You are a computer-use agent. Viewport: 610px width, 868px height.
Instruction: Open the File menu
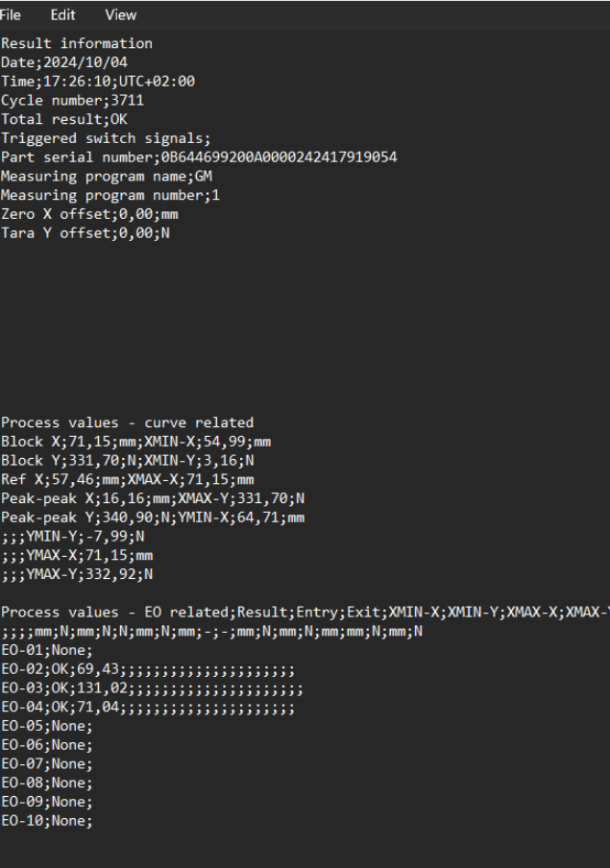click(x=13, y=14)
